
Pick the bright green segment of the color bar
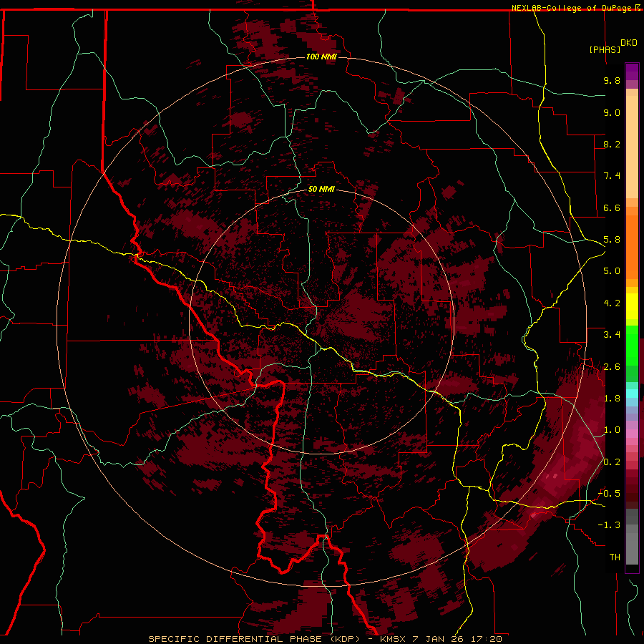632,346
